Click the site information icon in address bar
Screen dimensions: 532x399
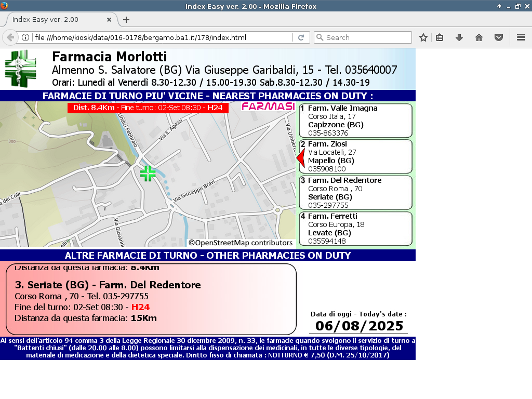[x=25, y=37]
